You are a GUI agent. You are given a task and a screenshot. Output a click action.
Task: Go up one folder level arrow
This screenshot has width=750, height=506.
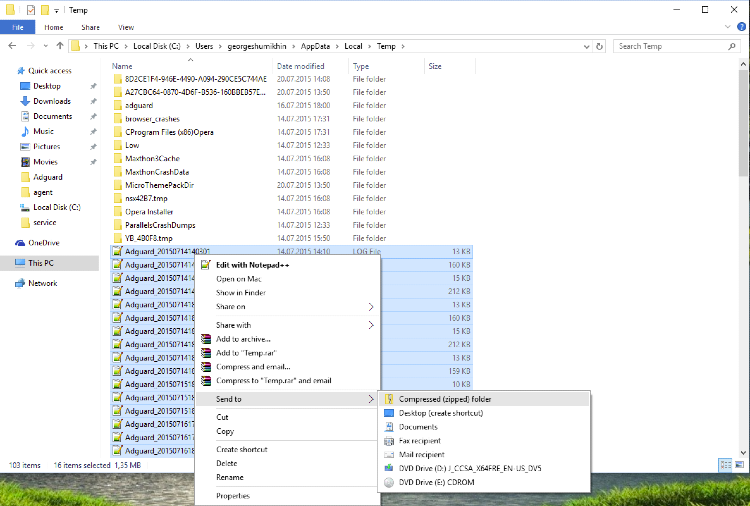click(60, 46)
